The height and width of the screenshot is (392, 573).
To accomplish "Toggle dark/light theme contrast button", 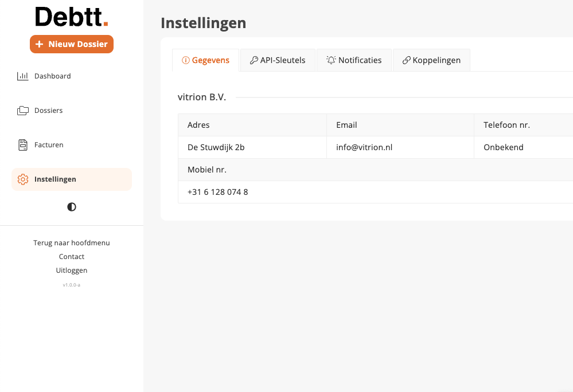I will point(72,207).
